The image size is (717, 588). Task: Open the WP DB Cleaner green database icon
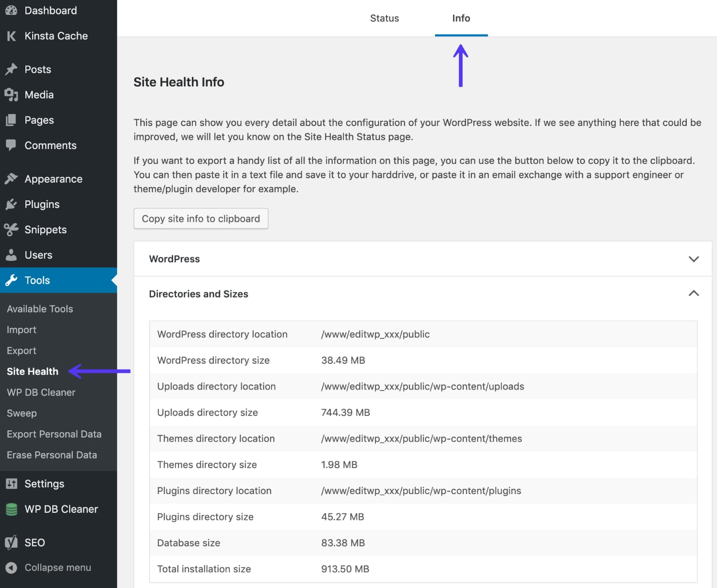click(x=11, y=509)
